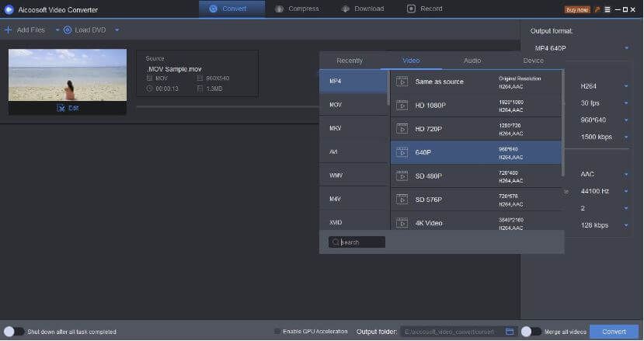
Task: Click the 640P preset icon
Action: click(402, 152)
